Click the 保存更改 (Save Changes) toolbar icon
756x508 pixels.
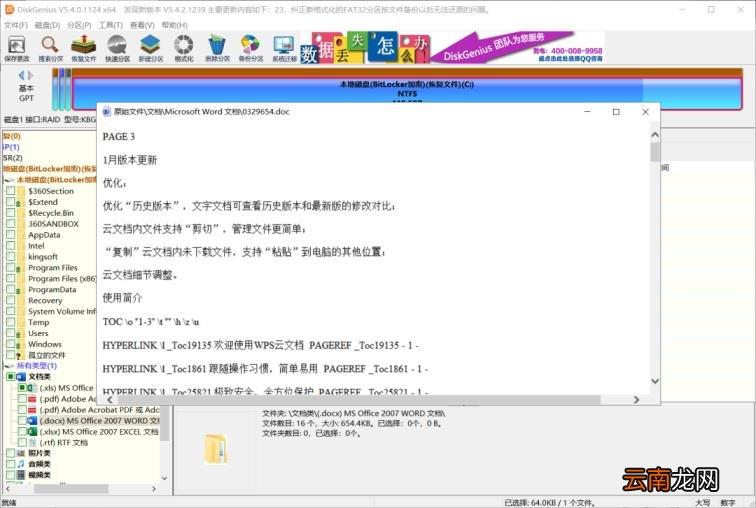tap(17, 49)
